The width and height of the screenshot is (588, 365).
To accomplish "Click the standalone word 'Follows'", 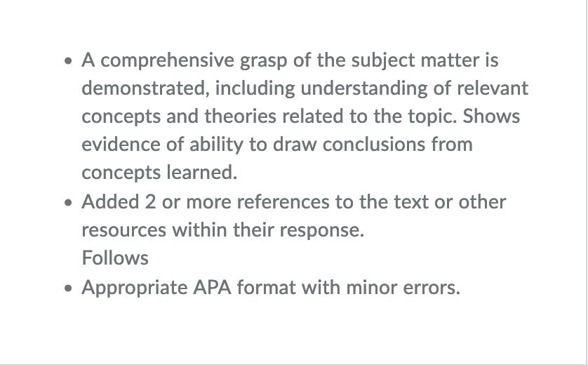I will click(115, 258).
